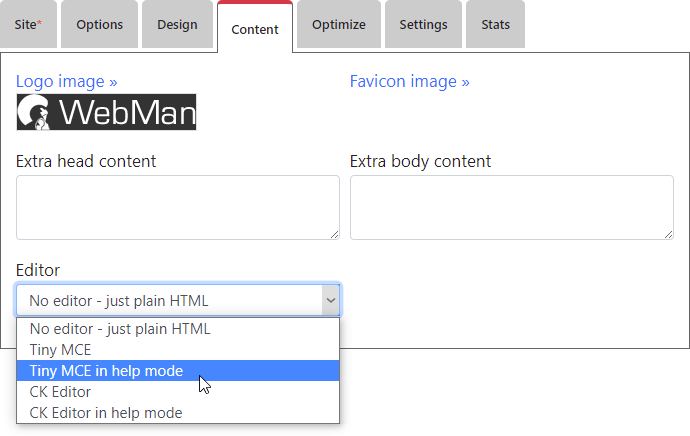The width and height of the screenshot is (690, 436).
Task: Go to the Design tab
Action: coord(177,24)
